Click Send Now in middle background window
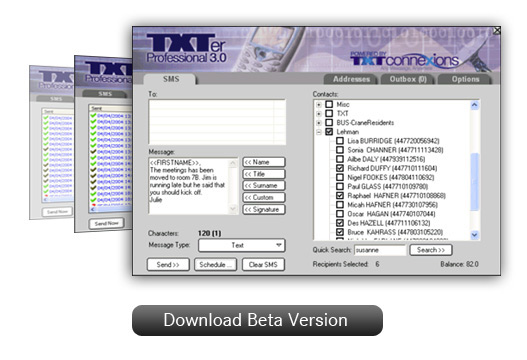Viewport: 527px width, 360px height. pyautogui.click(x=106, y=223)
